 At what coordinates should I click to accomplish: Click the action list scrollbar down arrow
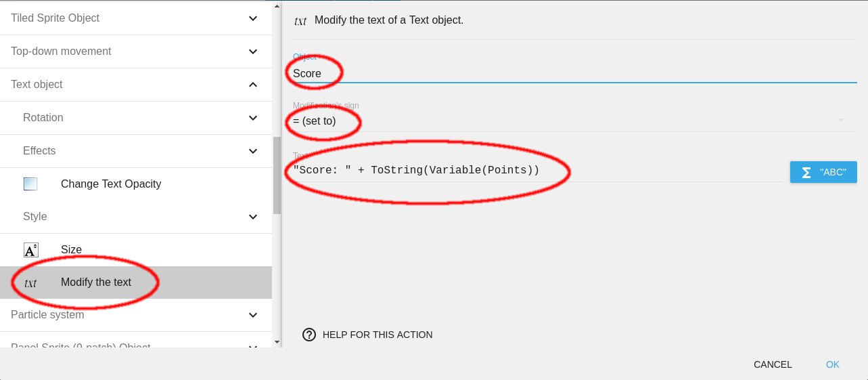277,343
